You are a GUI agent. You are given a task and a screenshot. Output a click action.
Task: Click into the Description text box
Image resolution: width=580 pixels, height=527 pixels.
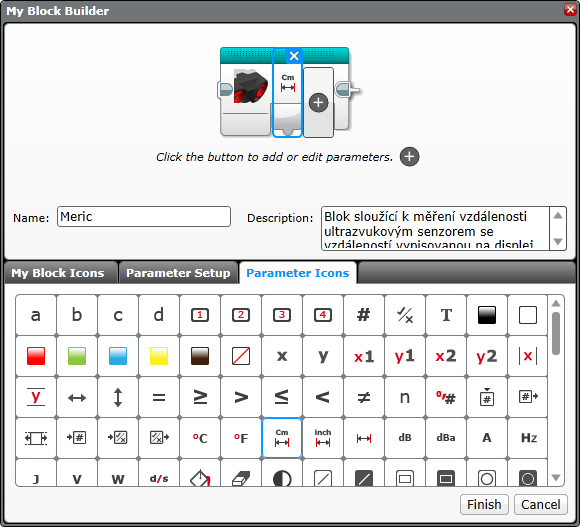pos(435,229)
